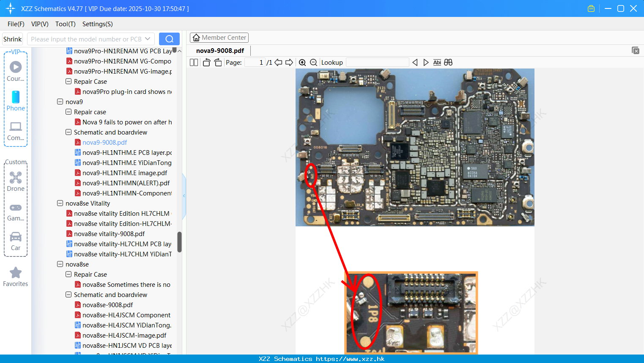
Task: Click the Shrink button
Action: (x=13, y=39)
